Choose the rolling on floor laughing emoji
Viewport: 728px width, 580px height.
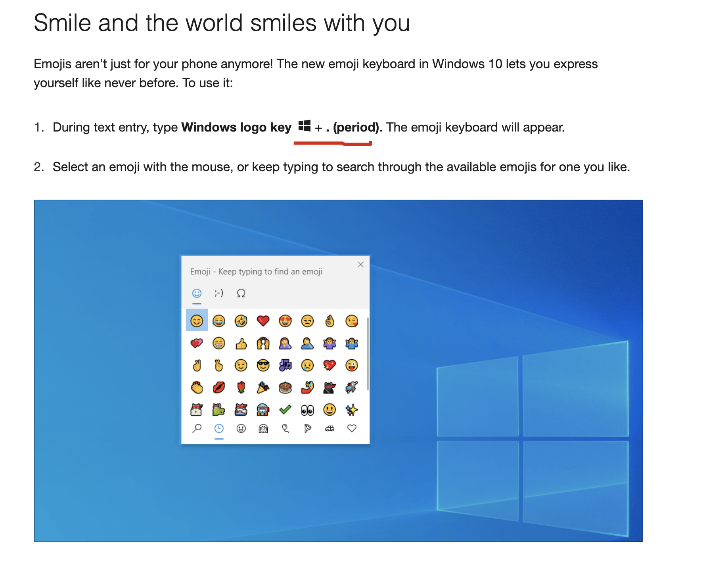(x=241, y=321)
